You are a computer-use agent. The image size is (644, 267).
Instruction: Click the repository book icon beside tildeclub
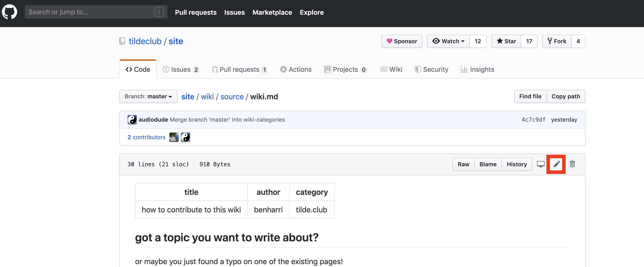122,41
